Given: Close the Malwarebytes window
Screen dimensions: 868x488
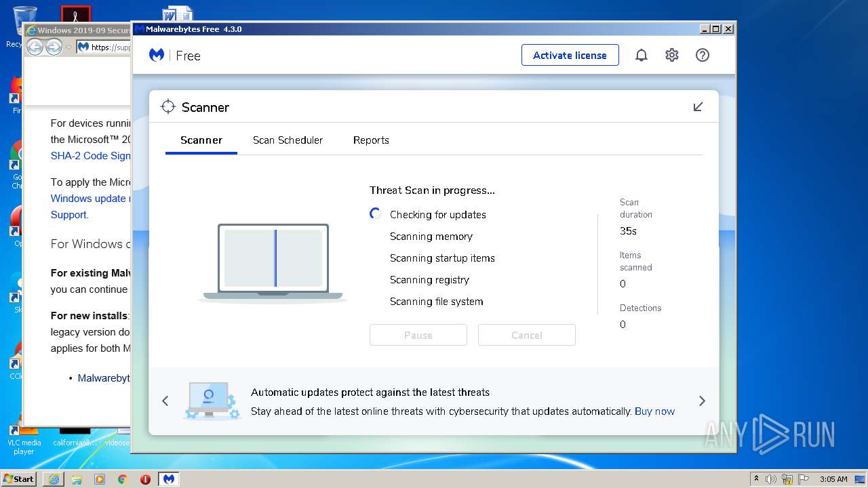Looking at the screenshot, I should pyautogui.click(x=728, y=29).
